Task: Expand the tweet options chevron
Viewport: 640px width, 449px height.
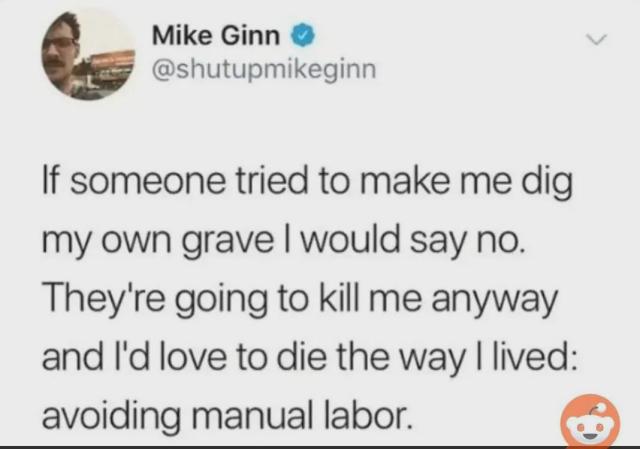Action: point(596,40)
